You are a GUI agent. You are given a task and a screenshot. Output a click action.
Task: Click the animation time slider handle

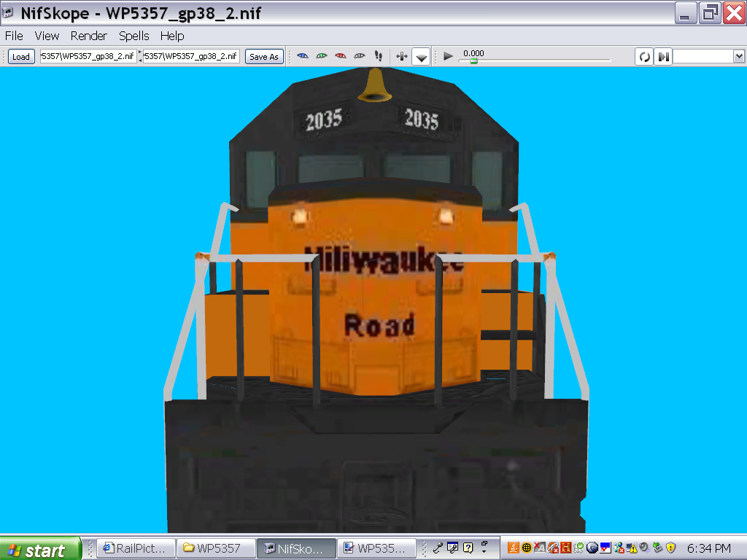(x=473, y=61)
